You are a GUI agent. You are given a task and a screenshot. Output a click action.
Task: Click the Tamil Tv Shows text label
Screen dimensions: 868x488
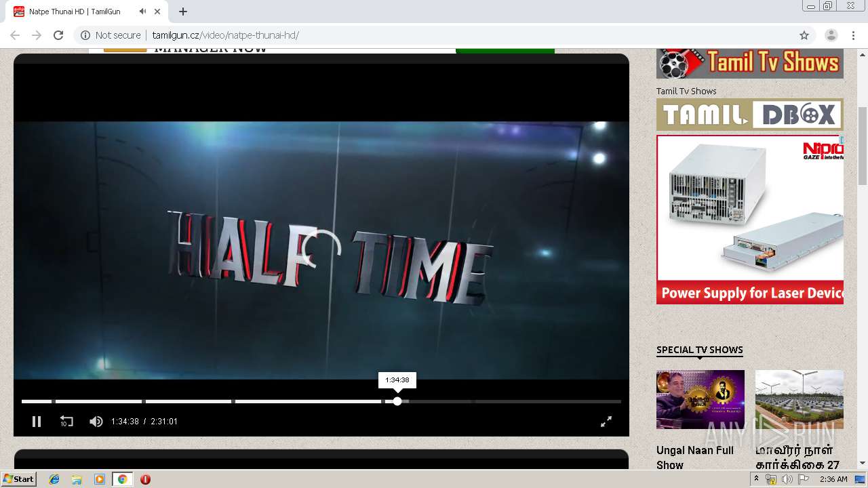(x=686, y=91)
